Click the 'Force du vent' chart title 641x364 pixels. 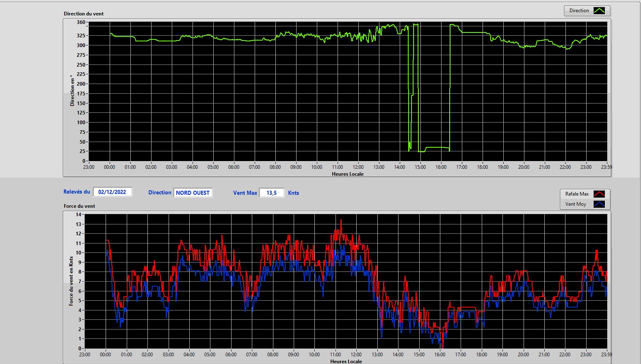pos(79,206)
